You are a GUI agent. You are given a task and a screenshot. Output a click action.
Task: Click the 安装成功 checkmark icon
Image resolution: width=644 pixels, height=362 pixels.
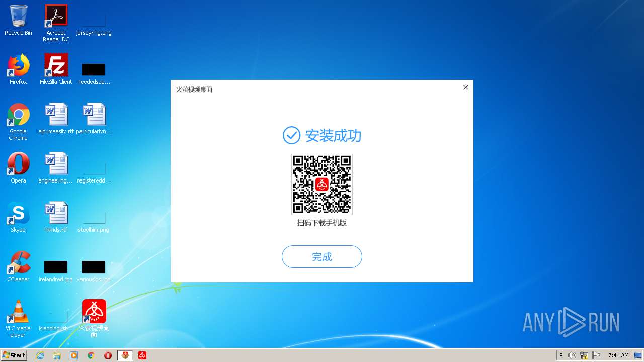pos(291,135)
